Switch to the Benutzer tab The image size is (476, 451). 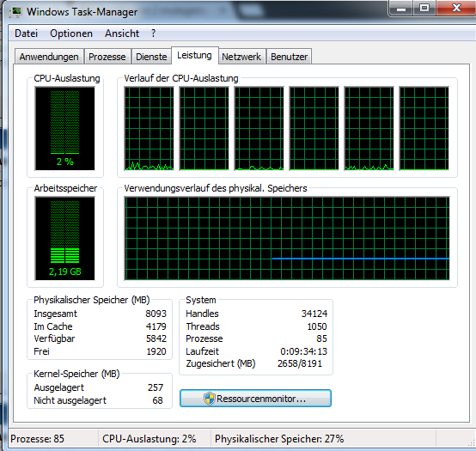[x=289, y=57]
